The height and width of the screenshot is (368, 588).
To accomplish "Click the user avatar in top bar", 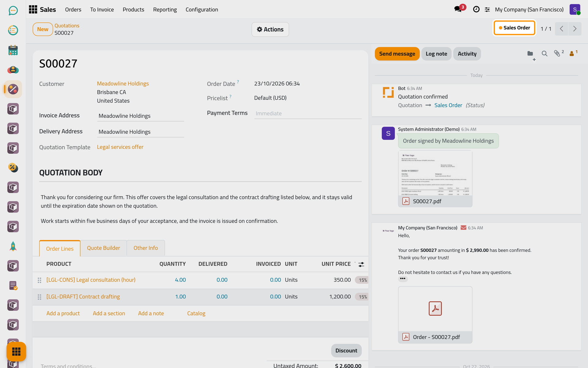I will (575, 10).
